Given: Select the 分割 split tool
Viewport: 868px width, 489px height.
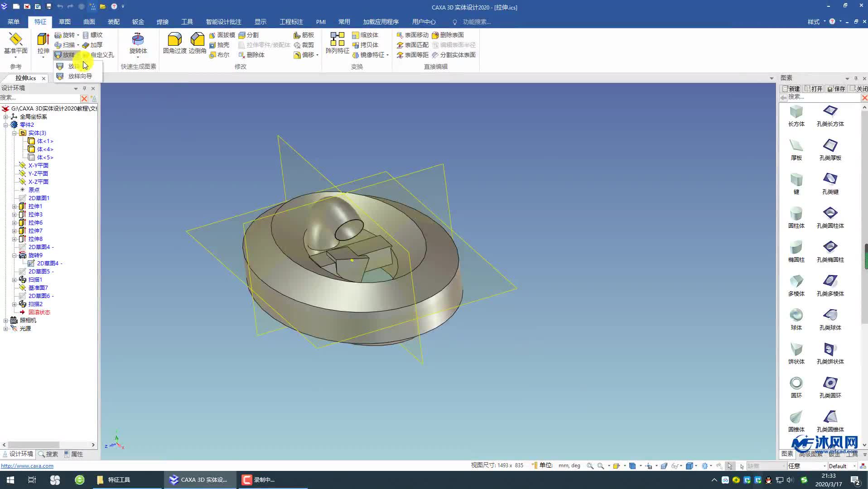Looking at the screenshot, I should pos(249,35).
